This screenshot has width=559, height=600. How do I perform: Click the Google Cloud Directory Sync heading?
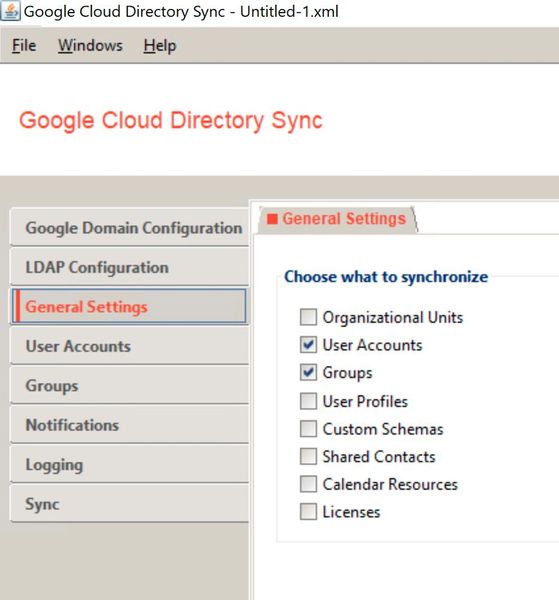coord(171,121)
